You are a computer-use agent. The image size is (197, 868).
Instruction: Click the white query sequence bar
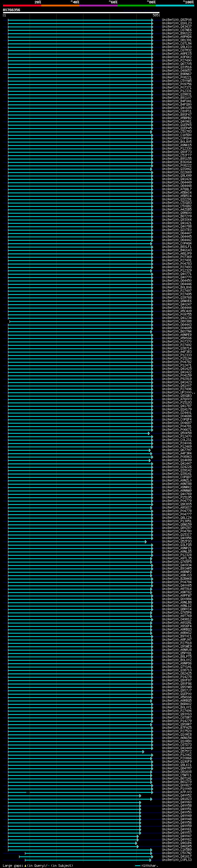coord(81,13)
